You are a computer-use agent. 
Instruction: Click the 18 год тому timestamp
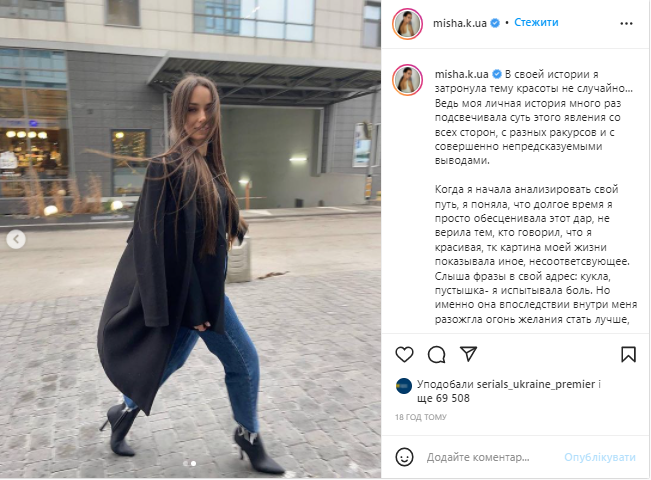[421, 417]
